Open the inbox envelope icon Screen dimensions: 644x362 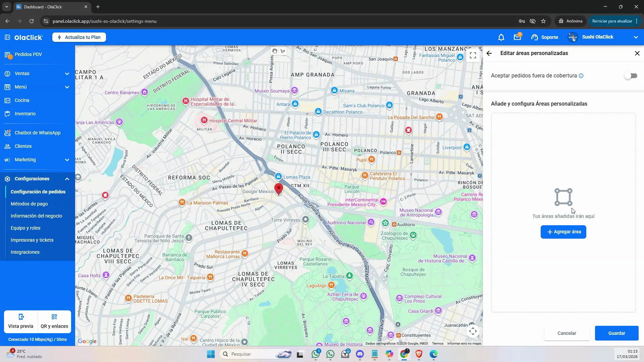[517, 37]
